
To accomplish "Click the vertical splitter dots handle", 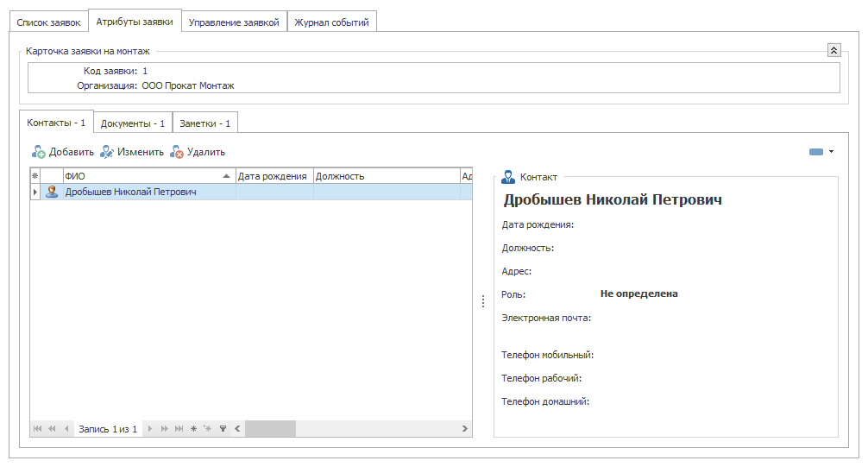I will tap(482, 300).
